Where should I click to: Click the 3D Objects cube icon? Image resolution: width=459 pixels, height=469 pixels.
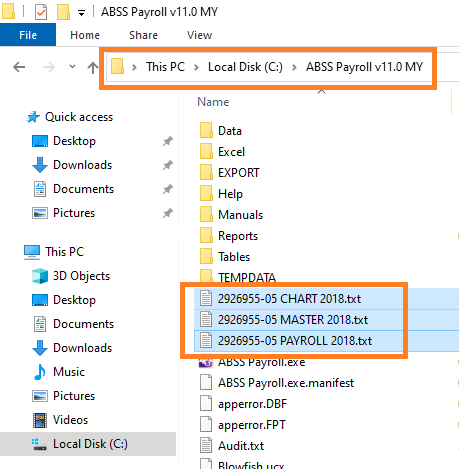click(40, 276)
